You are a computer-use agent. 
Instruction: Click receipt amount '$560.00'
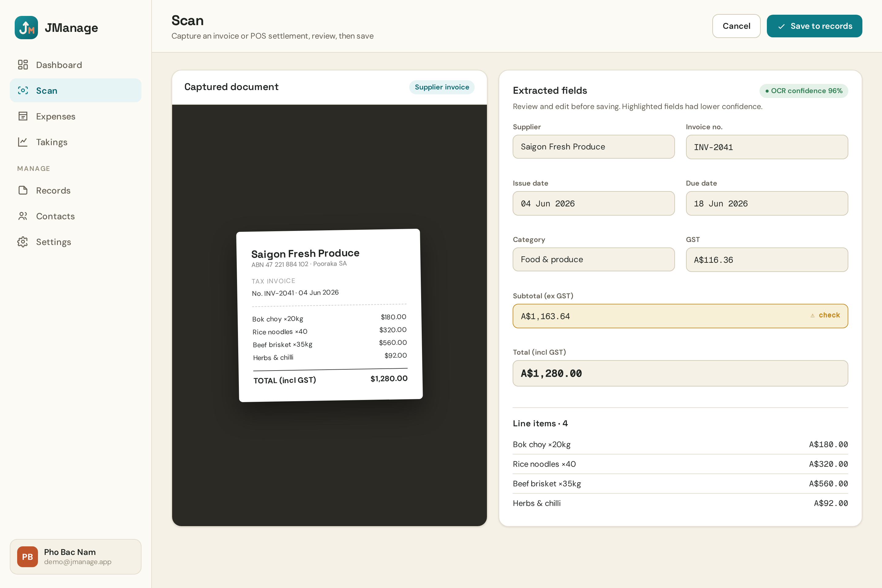click(393, 343)
